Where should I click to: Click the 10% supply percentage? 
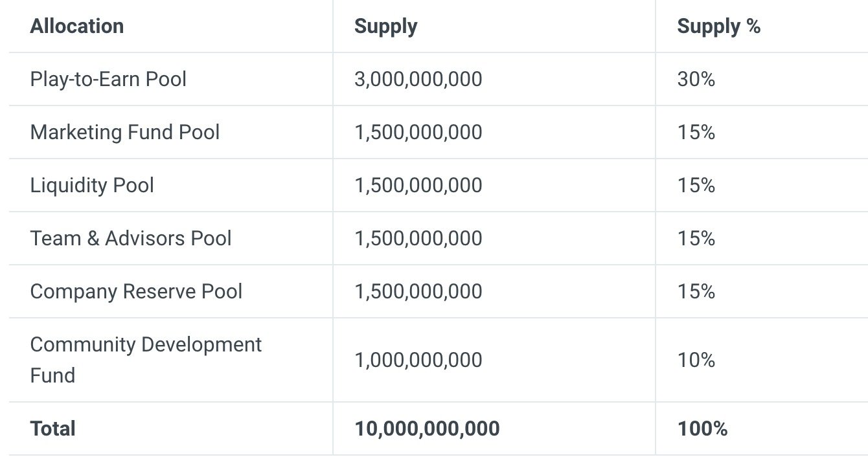(696, 360)
